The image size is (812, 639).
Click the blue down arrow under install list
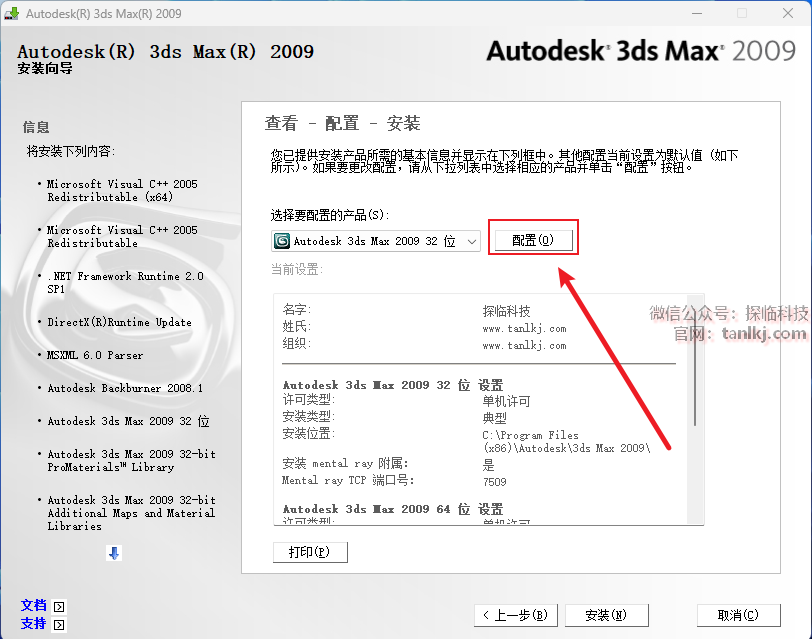pyautogui.click(x=114, y=553)
